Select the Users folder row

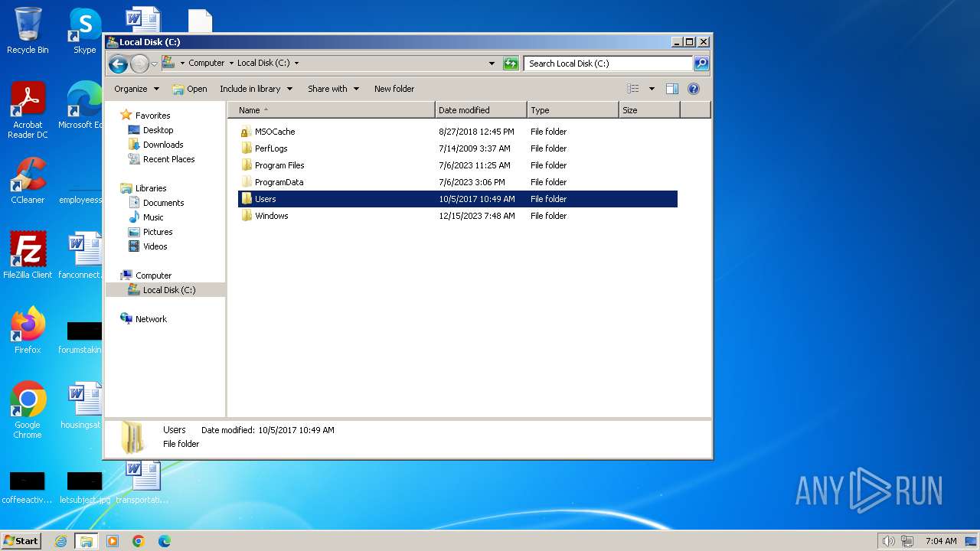pos(458,199)
